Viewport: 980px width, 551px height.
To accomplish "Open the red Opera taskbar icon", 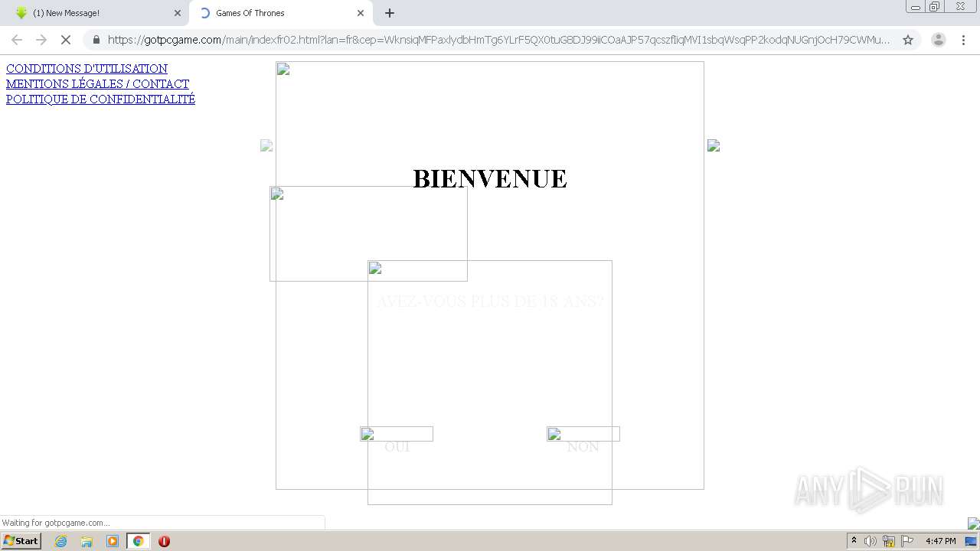I will click(x=164, y=541).
